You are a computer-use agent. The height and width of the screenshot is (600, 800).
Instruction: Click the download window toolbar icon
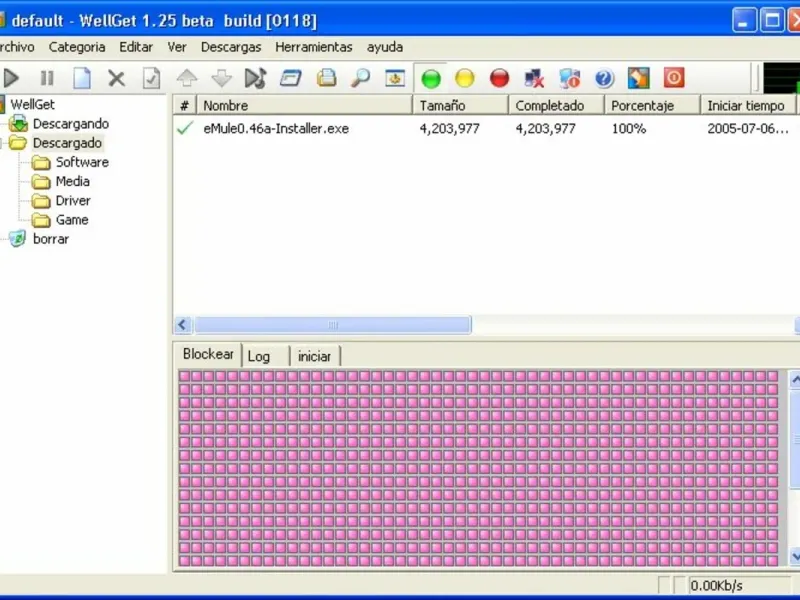point(395,79)
